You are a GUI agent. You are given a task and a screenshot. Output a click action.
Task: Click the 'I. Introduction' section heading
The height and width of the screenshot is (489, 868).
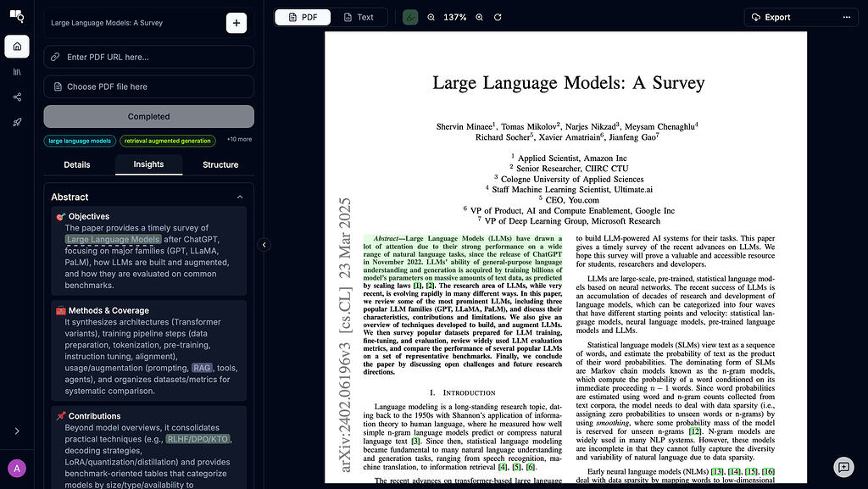click(x=463, y=392)
